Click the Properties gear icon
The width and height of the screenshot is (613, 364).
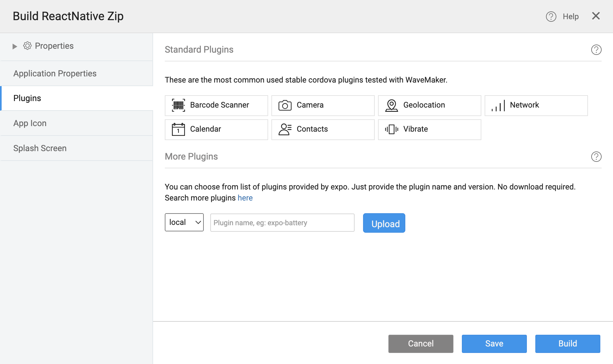pyautogui.click(x=27, y=46)
